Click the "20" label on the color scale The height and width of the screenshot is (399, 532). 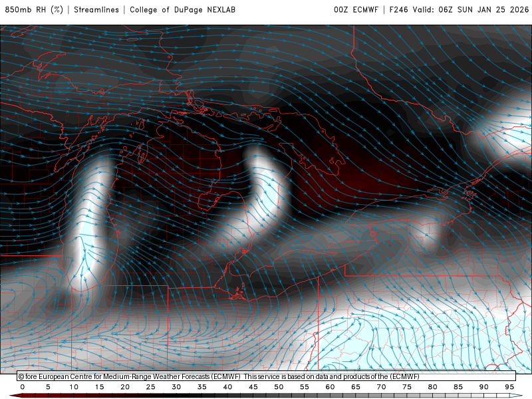(x=125, y=387)
